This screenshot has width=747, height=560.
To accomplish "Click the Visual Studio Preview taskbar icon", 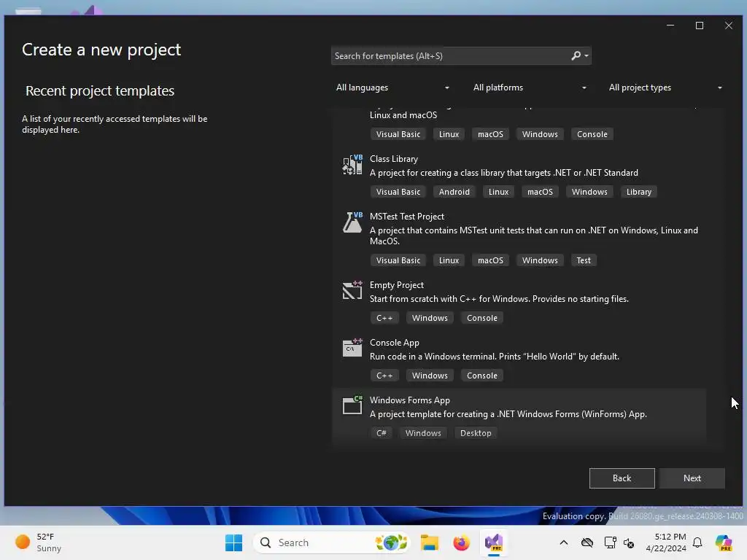I will (x=494, y=542).
